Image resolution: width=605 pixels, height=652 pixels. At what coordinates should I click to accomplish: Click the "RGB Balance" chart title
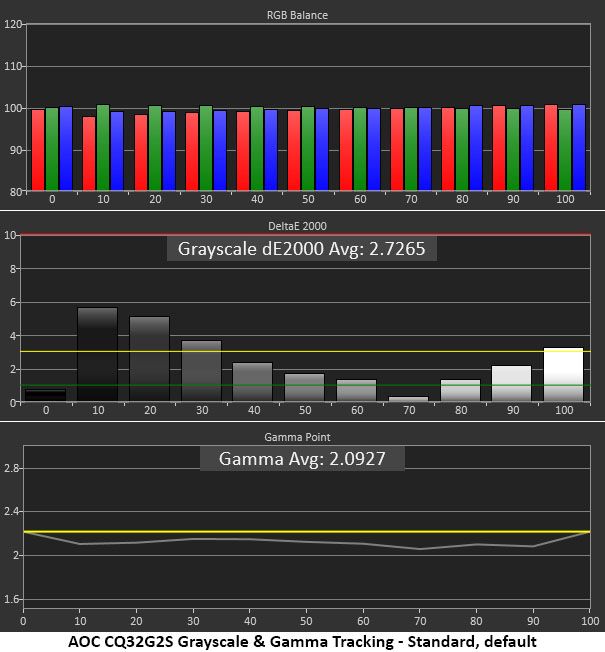[297, 15]
